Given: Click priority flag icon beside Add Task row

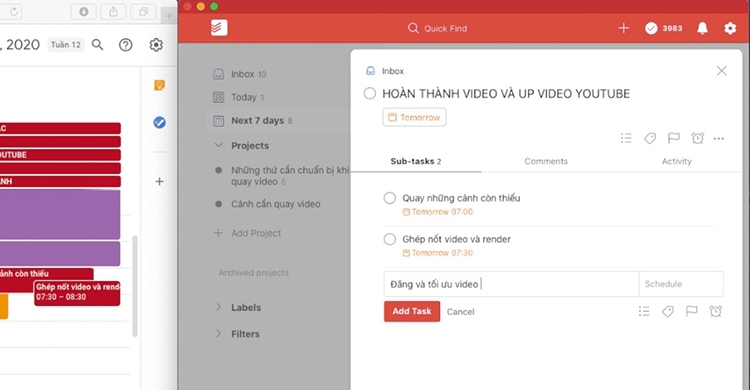Looking at the screenshot, I should coord(692,312).
